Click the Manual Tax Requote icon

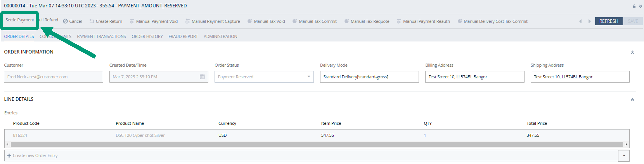[346, 21]
